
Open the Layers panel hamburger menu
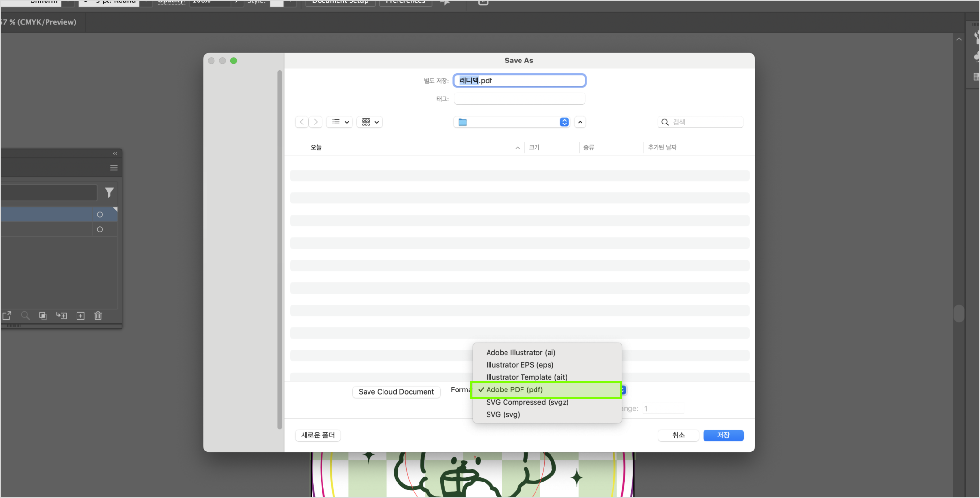pos(114,168)
